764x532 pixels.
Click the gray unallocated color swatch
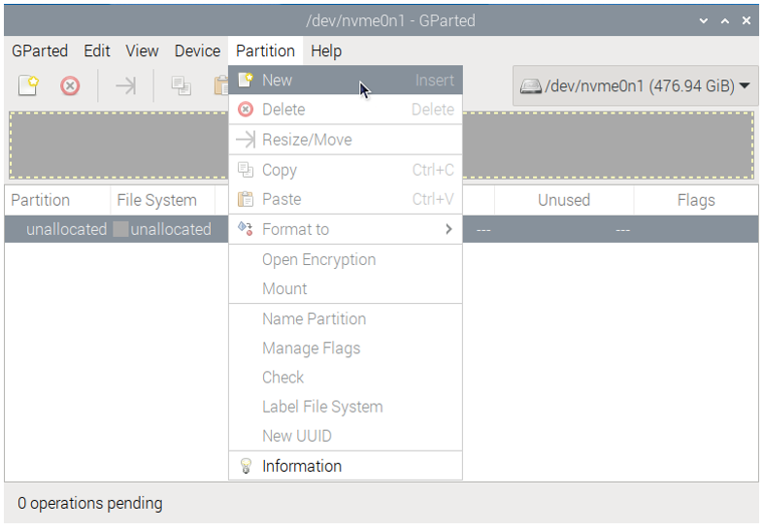coord(120,229)
